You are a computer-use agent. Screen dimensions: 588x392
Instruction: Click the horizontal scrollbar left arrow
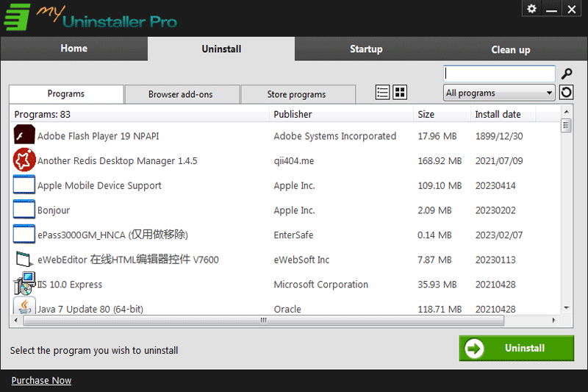tap(15, 321)
